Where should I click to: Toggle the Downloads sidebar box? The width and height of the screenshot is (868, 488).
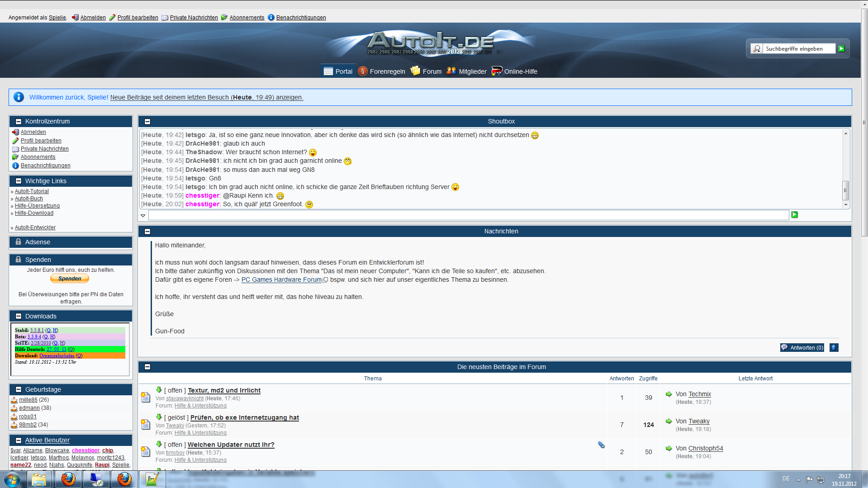point(19,317)
